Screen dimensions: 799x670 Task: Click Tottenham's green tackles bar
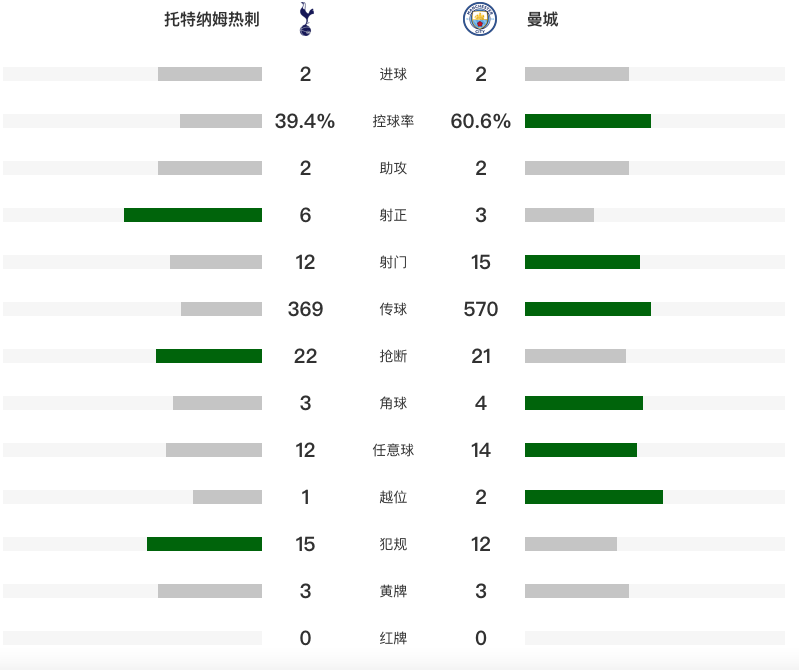[209, 356]
